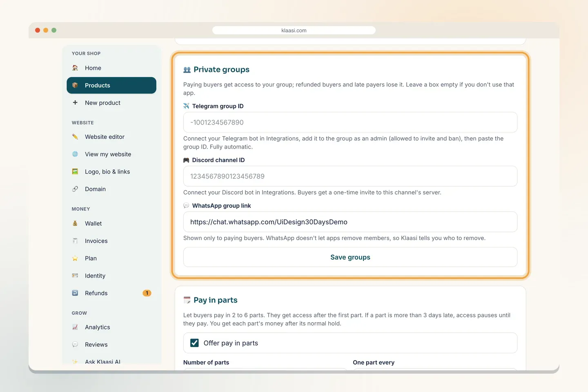Click the klaasi.com address bar
Screen dimensions: 588x392
tap(294, 30)
